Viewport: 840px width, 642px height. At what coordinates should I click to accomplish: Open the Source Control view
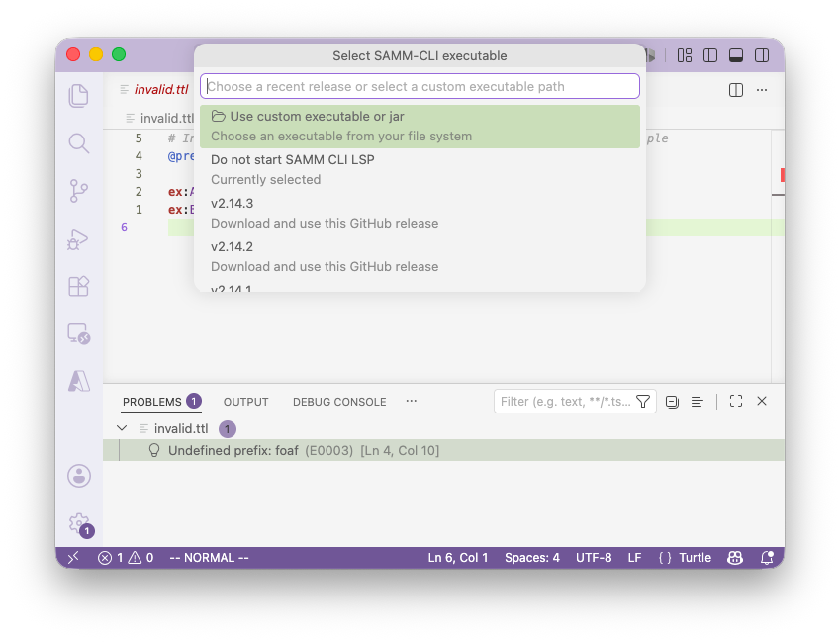pyautogui.click(x=79, y=191)
